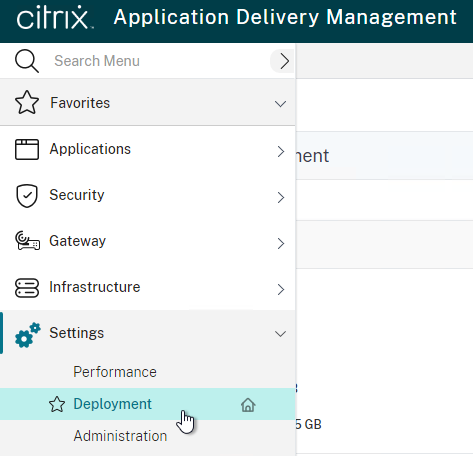Click the Security shield icon
The height and width of the screenshot is (456, 473).
click(27, 196)
